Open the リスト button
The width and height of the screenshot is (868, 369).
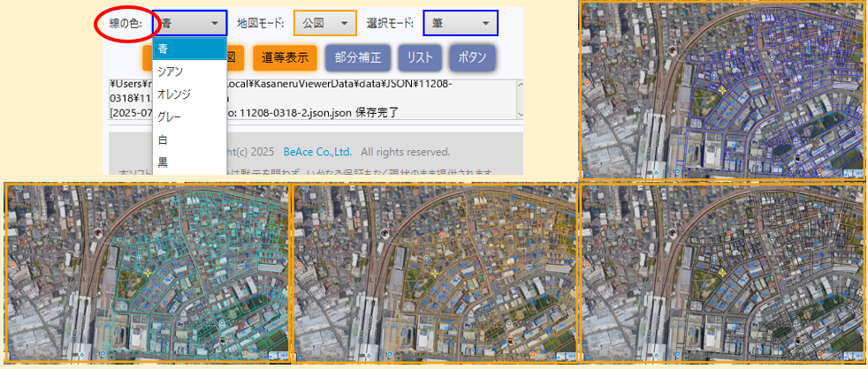coord(420,57)
